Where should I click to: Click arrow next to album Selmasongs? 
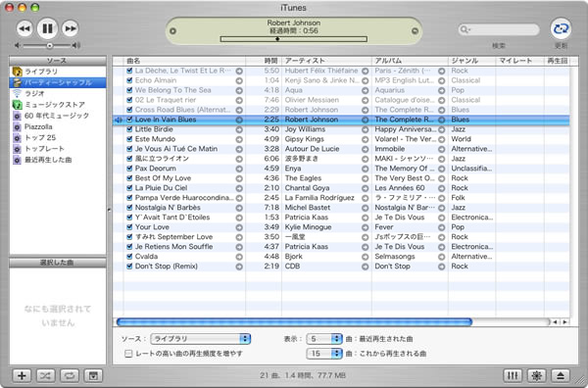tap(441, 257)
